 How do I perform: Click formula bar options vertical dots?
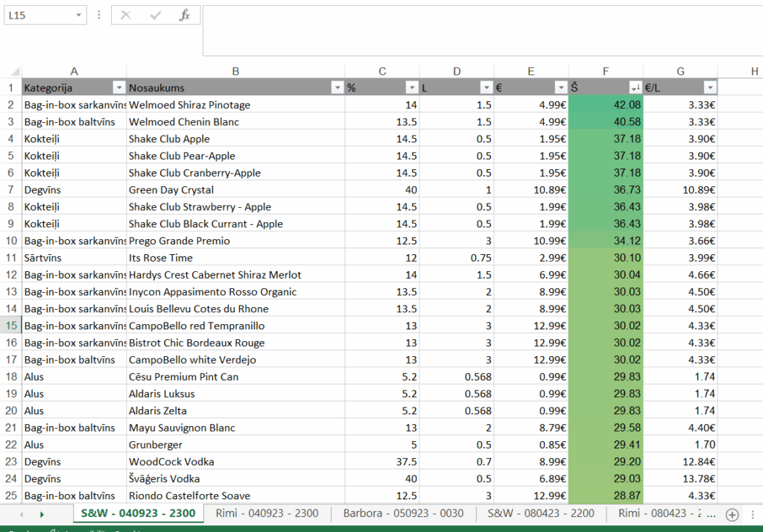[x=99, y=15]
